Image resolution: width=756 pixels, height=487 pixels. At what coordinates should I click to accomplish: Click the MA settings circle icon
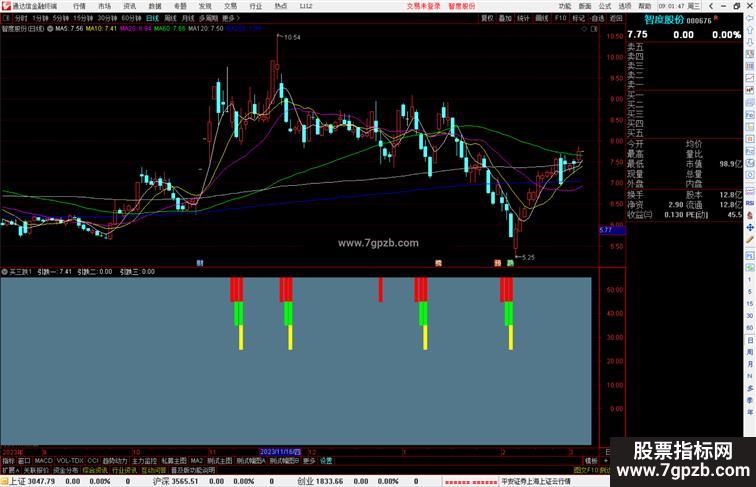coord(50,29)
